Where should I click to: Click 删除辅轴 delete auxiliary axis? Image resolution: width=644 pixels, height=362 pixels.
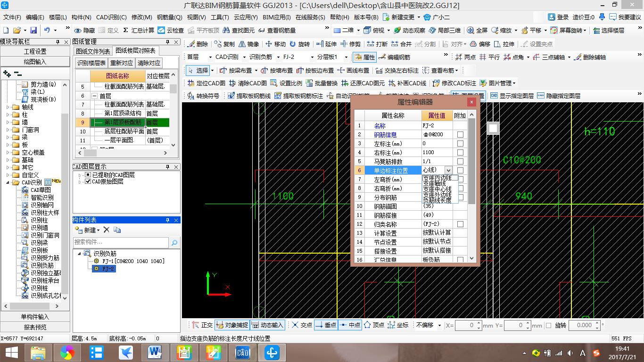click(589, 57)
